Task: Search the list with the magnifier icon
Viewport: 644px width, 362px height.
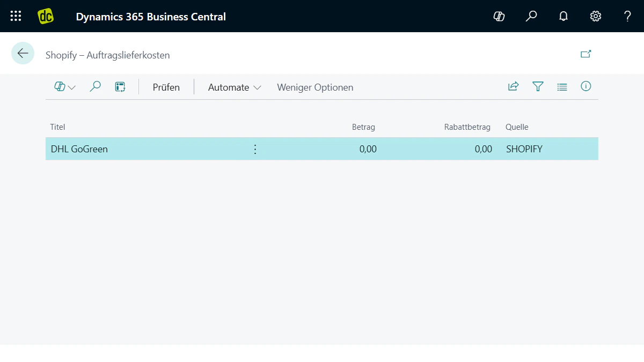Action: click(96, 87)
